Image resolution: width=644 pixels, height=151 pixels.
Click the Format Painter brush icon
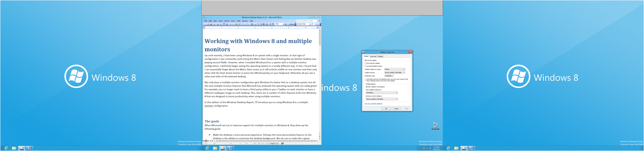point(239,24)
